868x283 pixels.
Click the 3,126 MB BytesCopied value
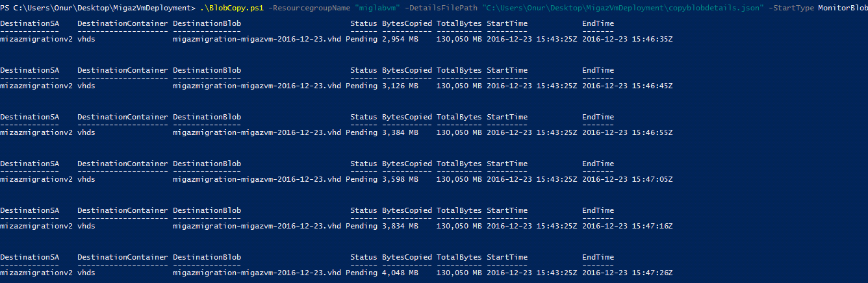pyautogui.click(x=400, y=86)
